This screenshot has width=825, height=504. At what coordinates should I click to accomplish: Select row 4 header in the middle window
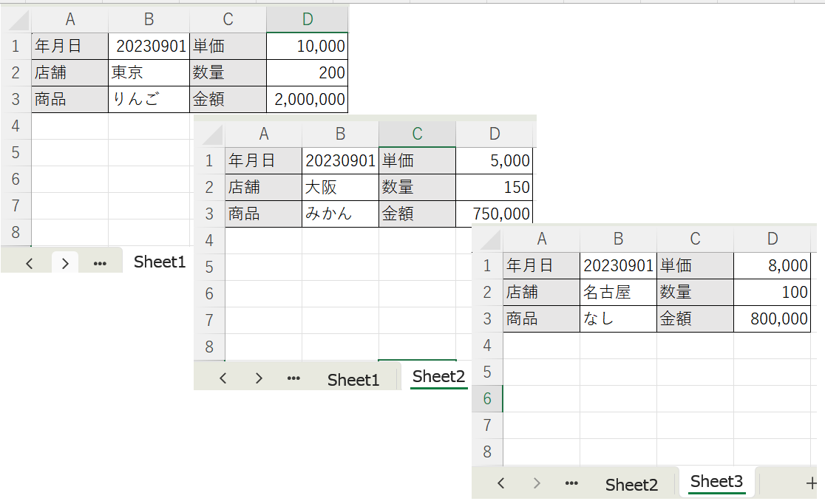coord(209,240)
